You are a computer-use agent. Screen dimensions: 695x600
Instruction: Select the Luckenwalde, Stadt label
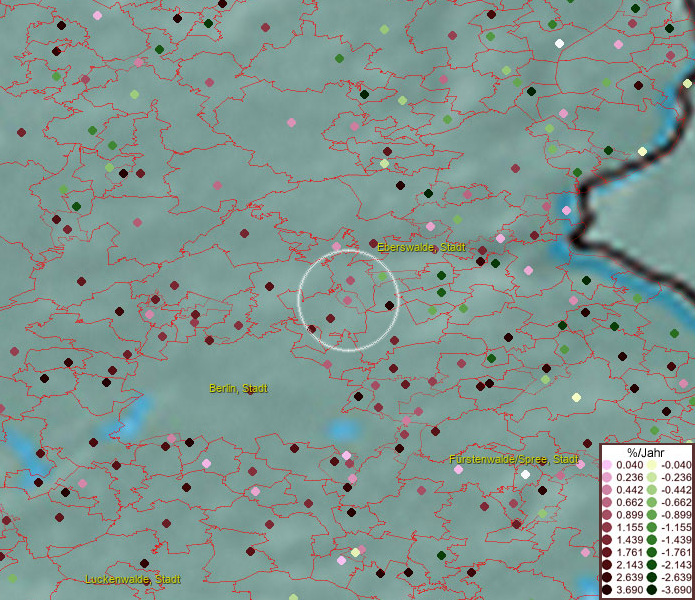click(133, 579)
